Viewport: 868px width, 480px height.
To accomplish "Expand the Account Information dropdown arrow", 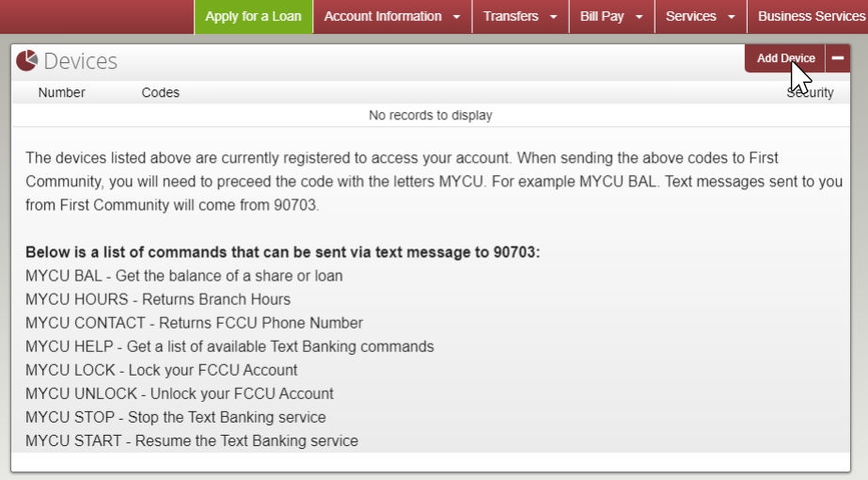I will pyautogui.click(x=457, y=17).
